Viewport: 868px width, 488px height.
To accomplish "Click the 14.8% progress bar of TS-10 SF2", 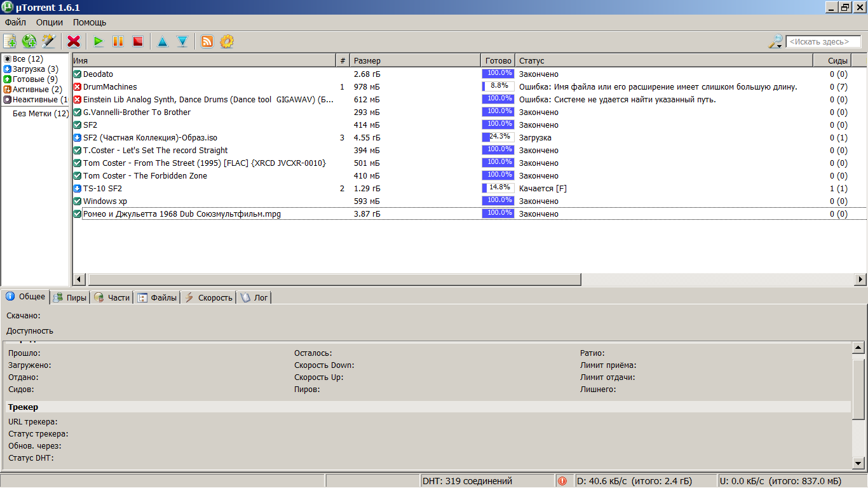I will [498, 188].
